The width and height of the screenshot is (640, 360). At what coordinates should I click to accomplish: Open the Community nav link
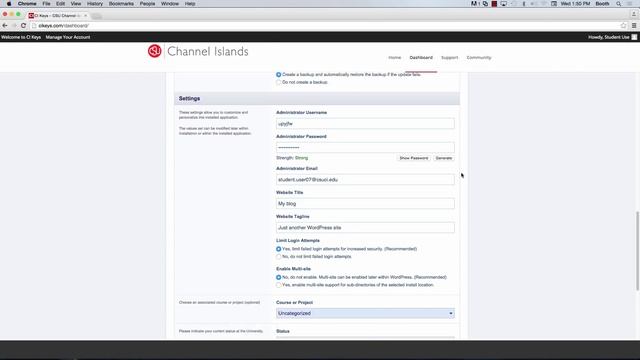pos(479,58)
